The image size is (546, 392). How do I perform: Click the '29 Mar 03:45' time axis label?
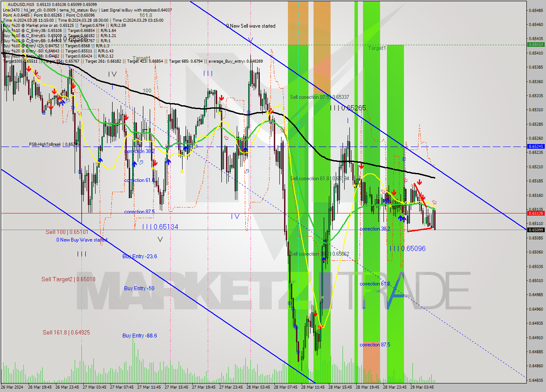[422, 387]
